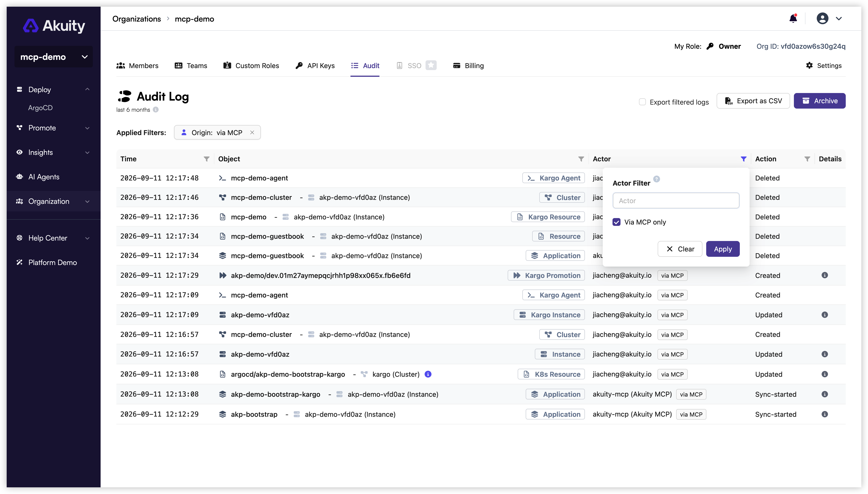Open the notifications bell

pos(793,18)
